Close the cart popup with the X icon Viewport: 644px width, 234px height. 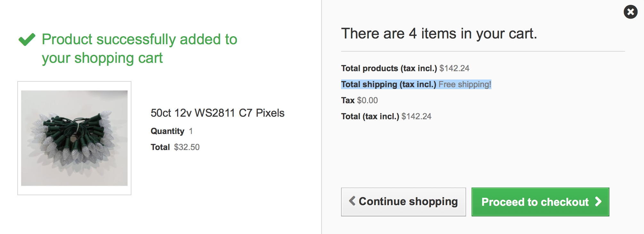click(630, 12)
